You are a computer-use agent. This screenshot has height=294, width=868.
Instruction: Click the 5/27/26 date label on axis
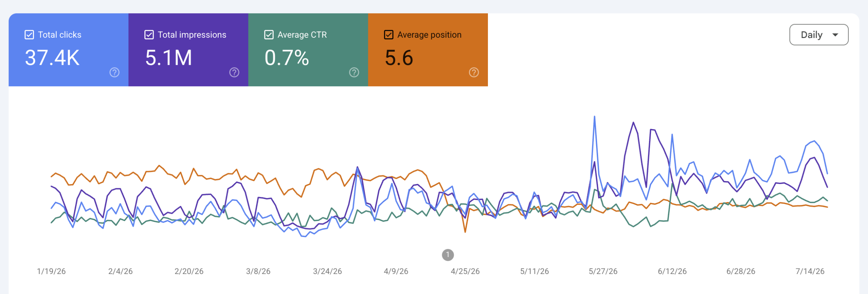tap(603, 271)
